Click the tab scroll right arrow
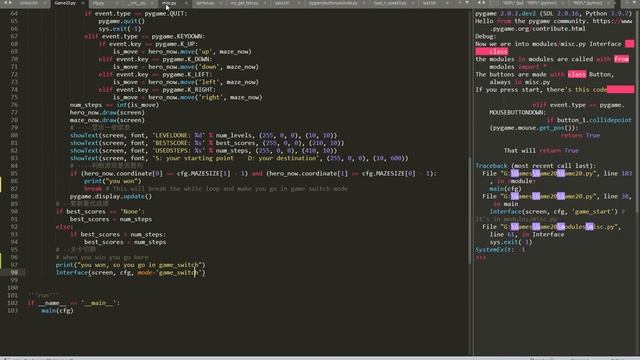640x360 pixels. tap(10, 3)
